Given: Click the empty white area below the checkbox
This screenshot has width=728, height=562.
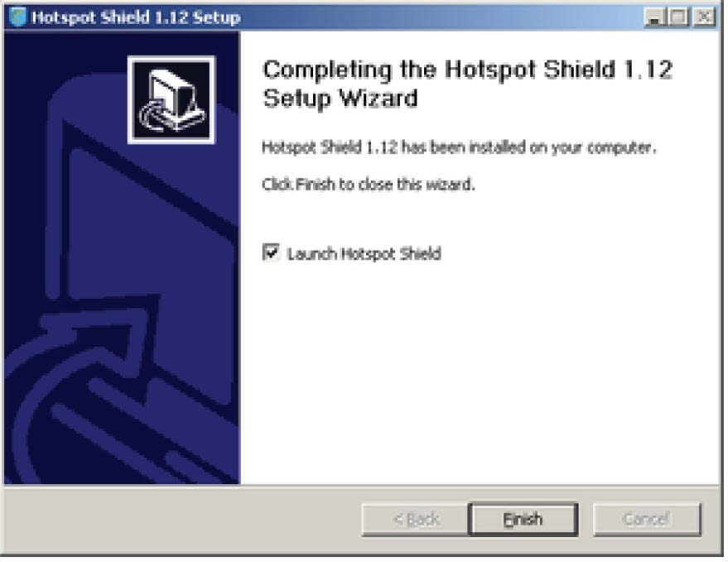Looking at the screenshot, I should [478, 372].
